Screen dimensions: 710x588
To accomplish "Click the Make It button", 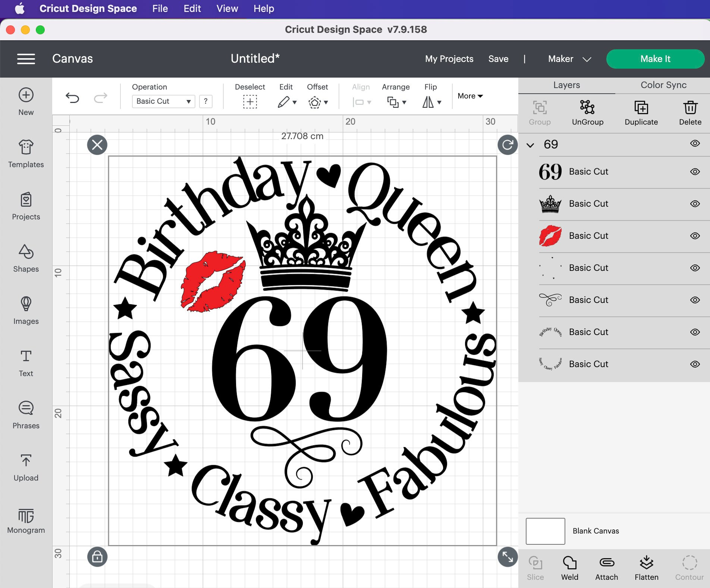I will click(x=655, y=59).
